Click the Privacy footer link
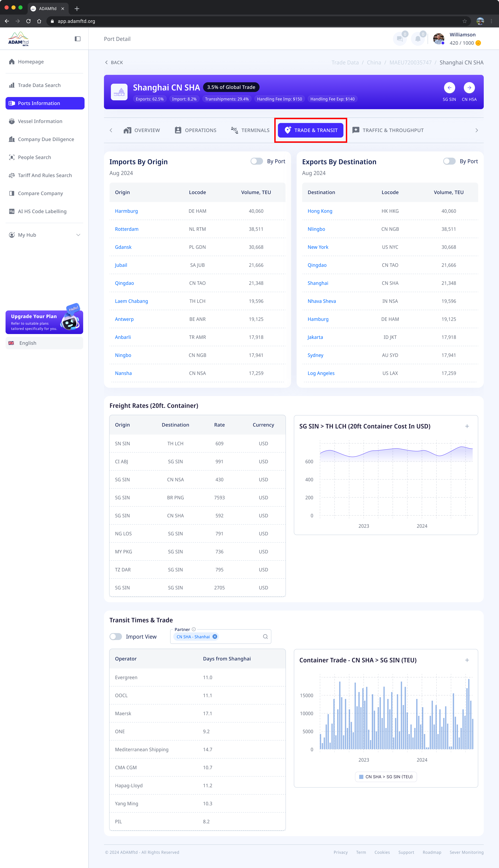This screenshot has width=499, height=868. pyautogui.click(x=340, y=852)
